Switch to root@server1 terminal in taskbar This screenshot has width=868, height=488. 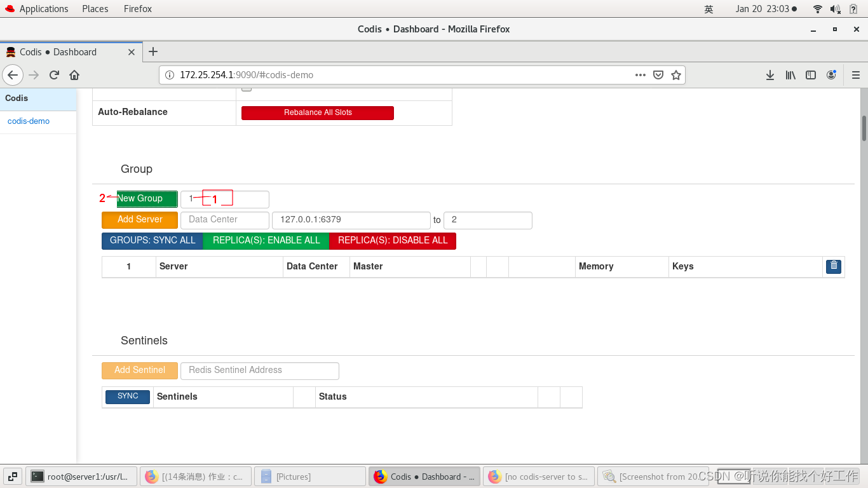pyautogui.click(x=82, y=477)
